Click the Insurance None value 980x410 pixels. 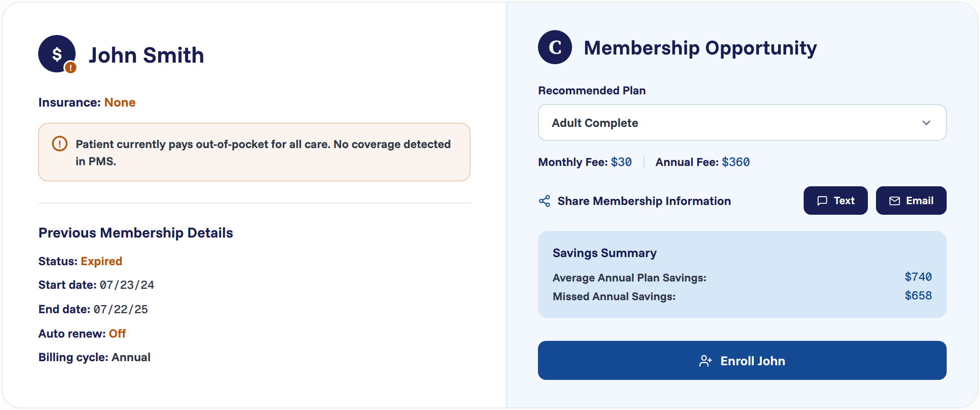click(x=120, y=102)
